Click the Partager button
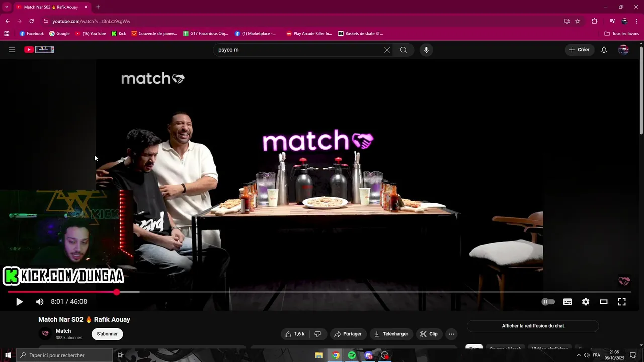The height and width of the screenshot is (362, 644). tap(348, 334)
